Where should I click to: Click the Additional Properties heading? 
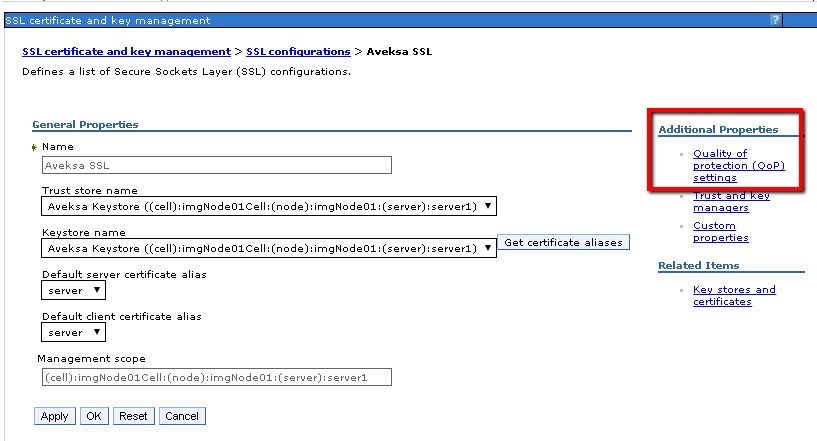pyautogui.click(x=718, y=130)
